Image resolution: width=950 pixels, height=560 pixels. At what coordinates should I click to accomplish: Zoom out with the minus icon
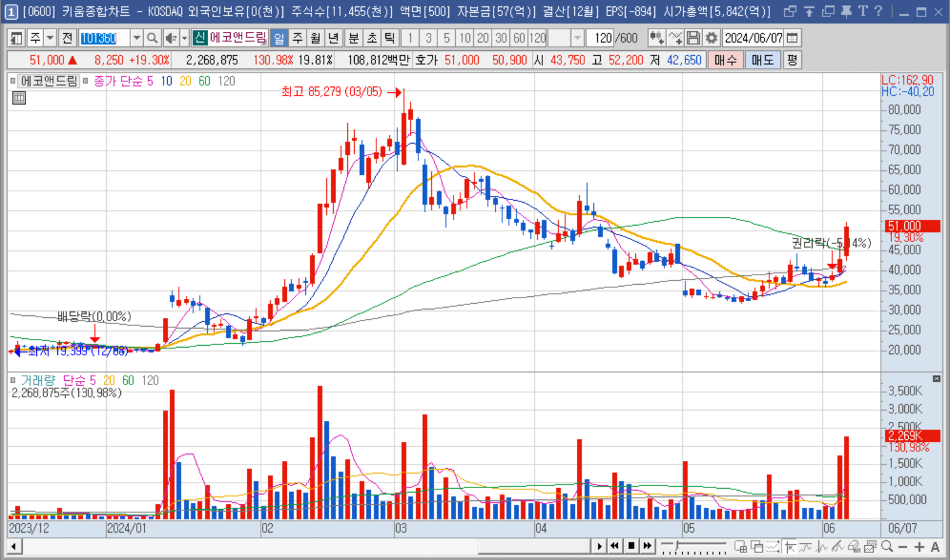coord(903,547)
